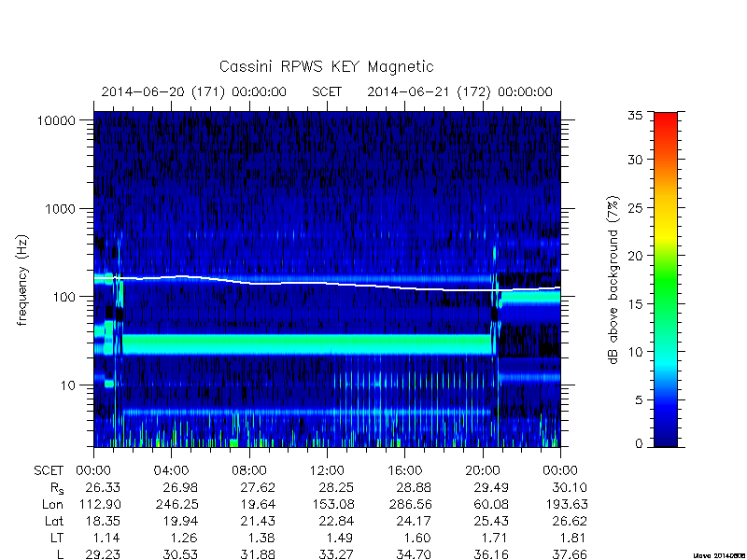The height and width of the screenshot is (560, 747).
Task: Click the Rs value '26.33'
Action: [103, 487]
